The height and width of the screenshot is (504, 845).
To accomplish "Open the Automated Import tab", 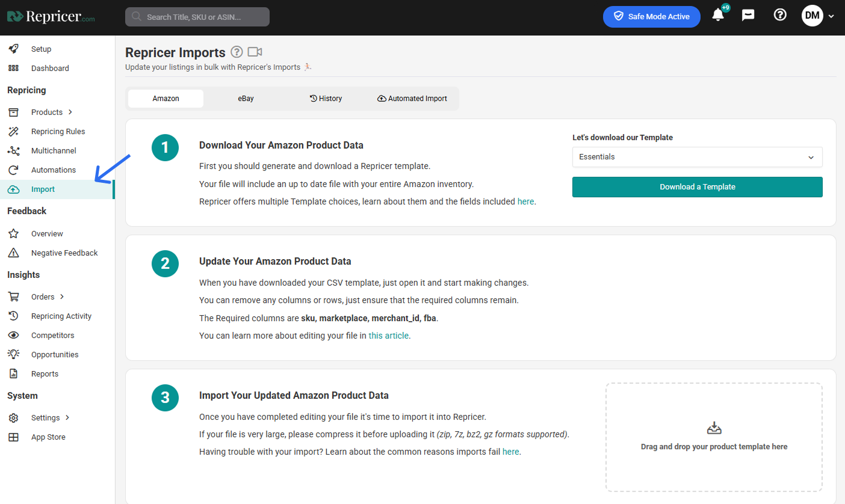I will pos(412,99).
